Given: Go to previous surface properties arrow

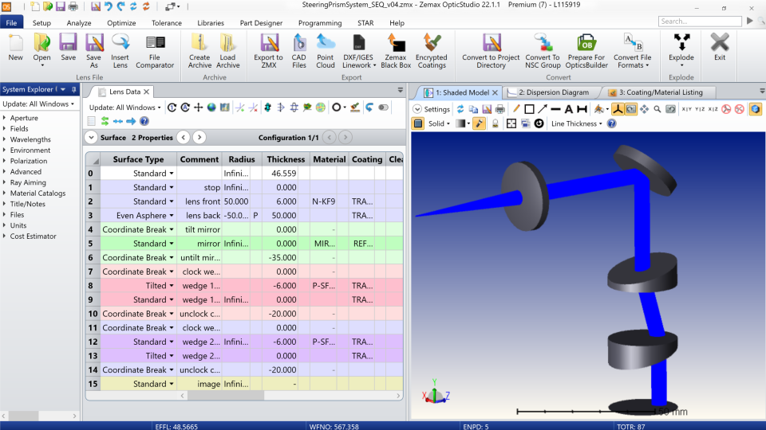Looking at the screenshot, I should (184, 138).
